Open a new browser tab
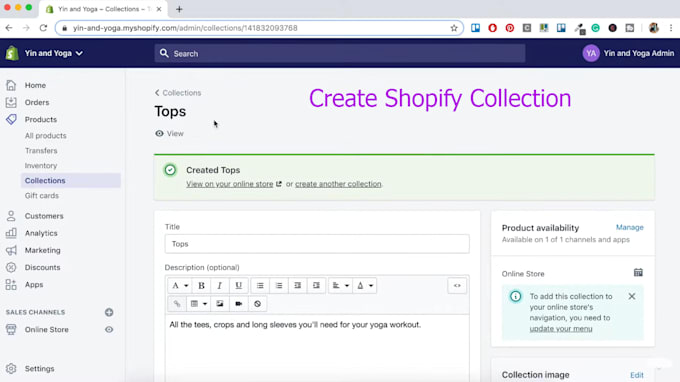Image resolution: width=680 pixels, height=382 pixels. coord(179,9)
